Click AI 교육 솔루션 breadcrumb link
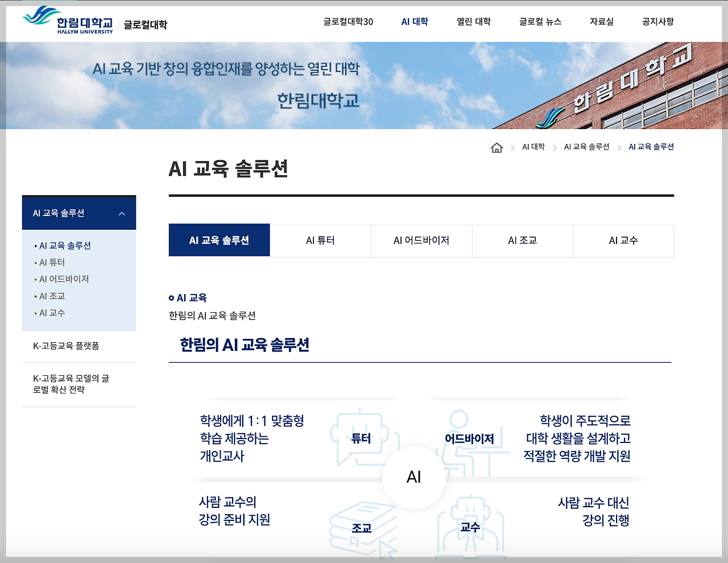 click(x=586, y=146)
